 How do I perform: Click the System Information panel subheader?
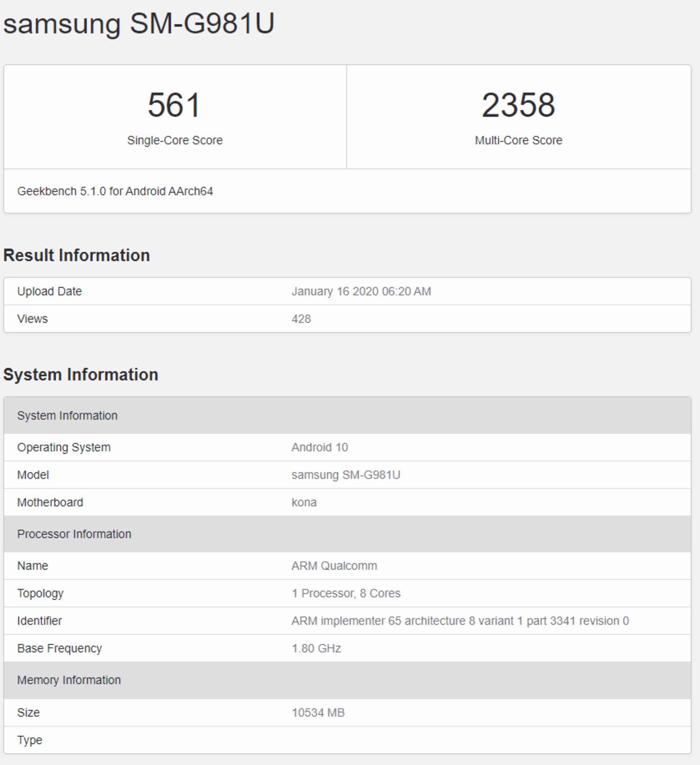click(x=67, y=415)
